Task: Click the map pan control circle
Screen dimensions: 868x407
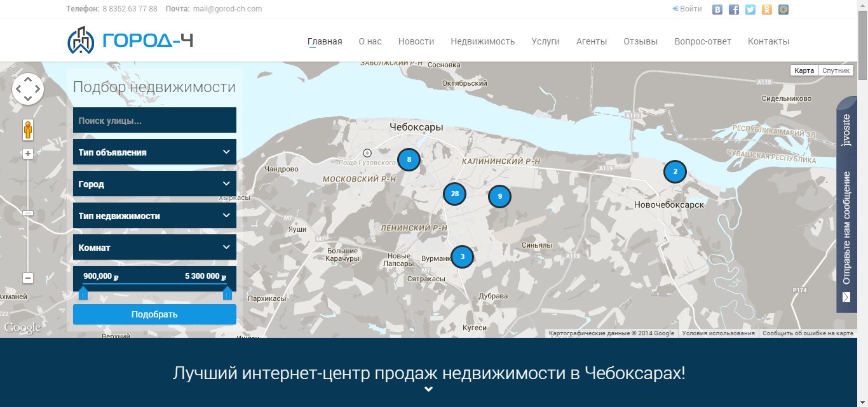Action: (28, 89)
